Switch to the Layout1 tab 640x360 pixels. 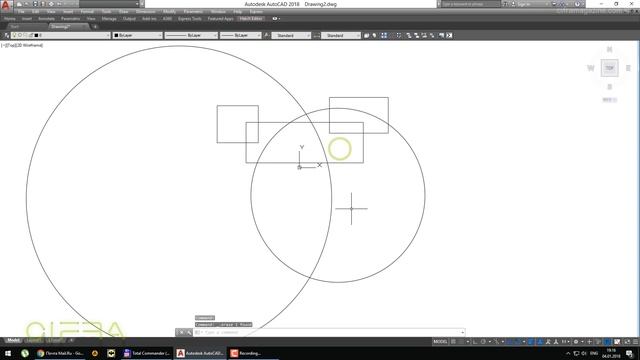click(34, 340)
